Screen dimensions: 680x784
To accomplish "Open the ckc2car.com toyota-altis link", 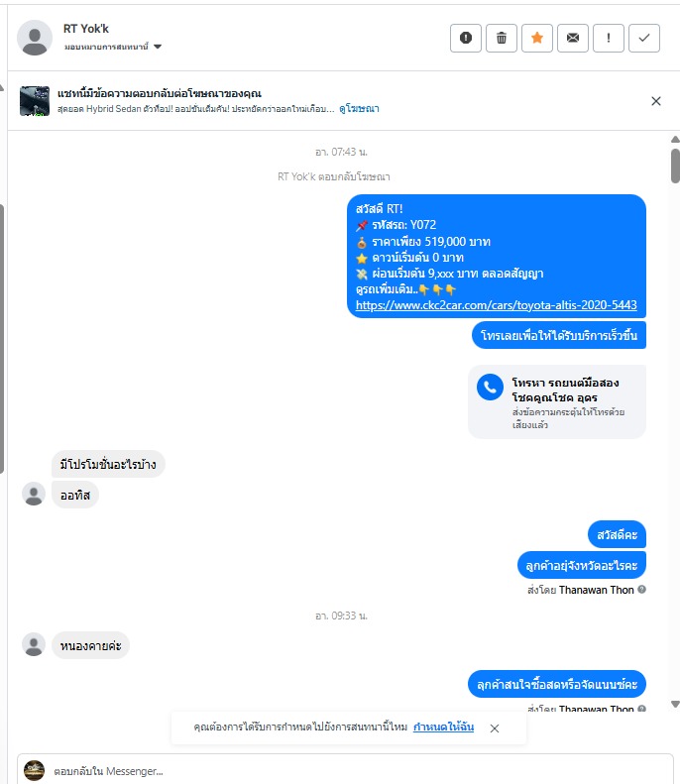I will pyautogui.click(x=496, y=305).
